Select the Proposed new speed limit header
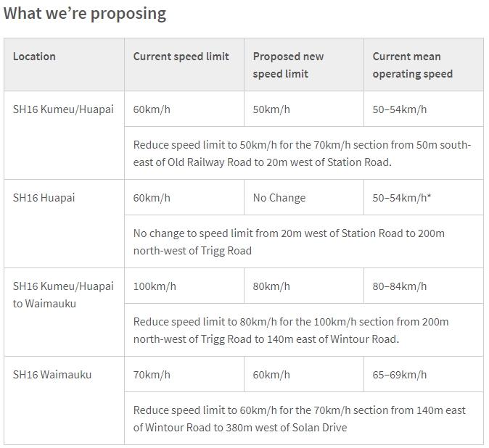The width and height of the screenshot is (489, 448). pos(288,65)
